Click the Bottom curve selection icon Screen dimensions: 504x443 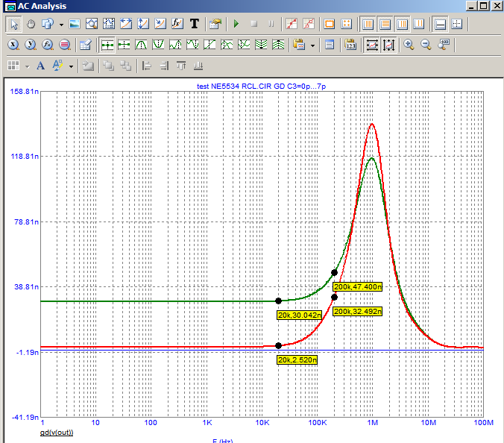click(244, 45)
